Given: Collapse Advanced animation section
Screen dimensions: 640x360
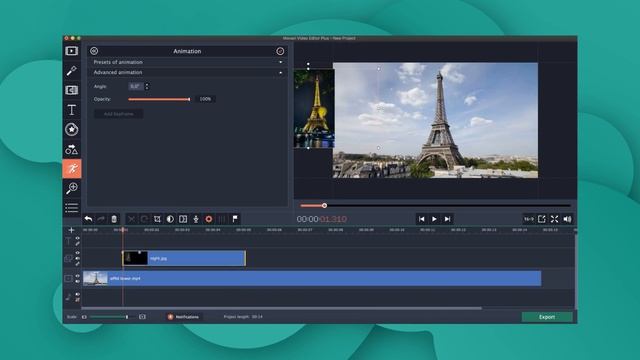Looking at the screenshot, I should (187, 72).
